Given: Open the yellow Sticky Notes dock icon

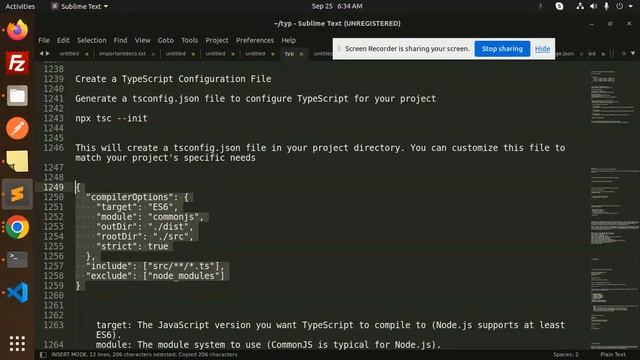Looking at the screenshot, I should 17,161.
